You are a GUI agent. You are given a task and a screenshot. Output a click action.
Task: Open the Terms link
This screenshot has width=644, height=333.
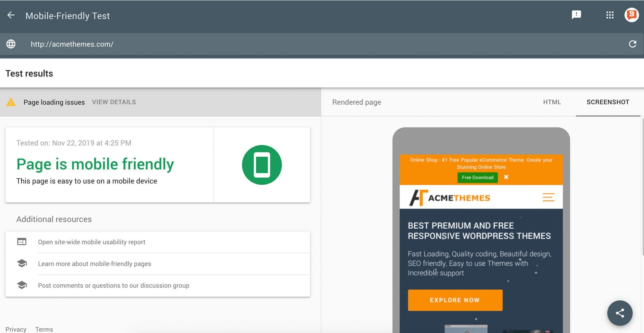44,329
